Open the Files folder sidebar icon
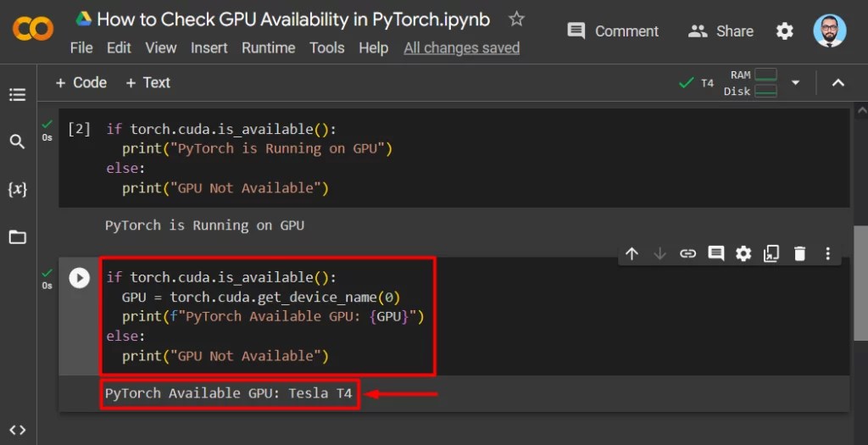Screen dimensions: 868x445 17,237
